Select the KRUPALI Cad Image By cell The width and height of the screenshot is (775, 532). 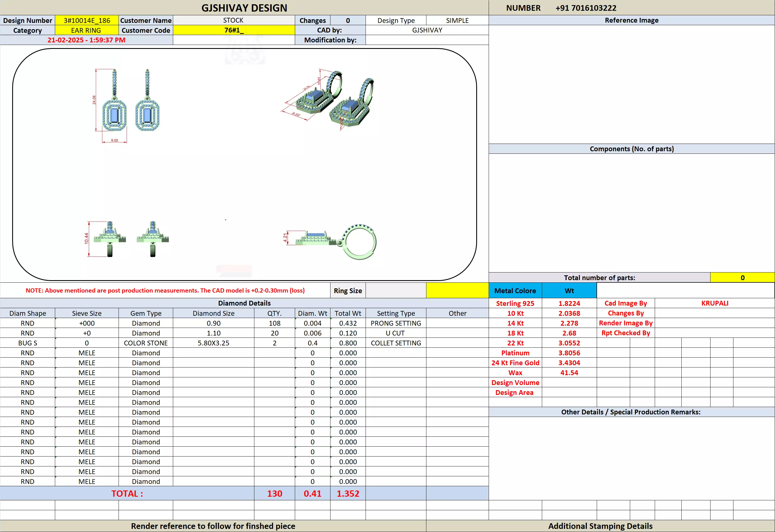(714, 303)
